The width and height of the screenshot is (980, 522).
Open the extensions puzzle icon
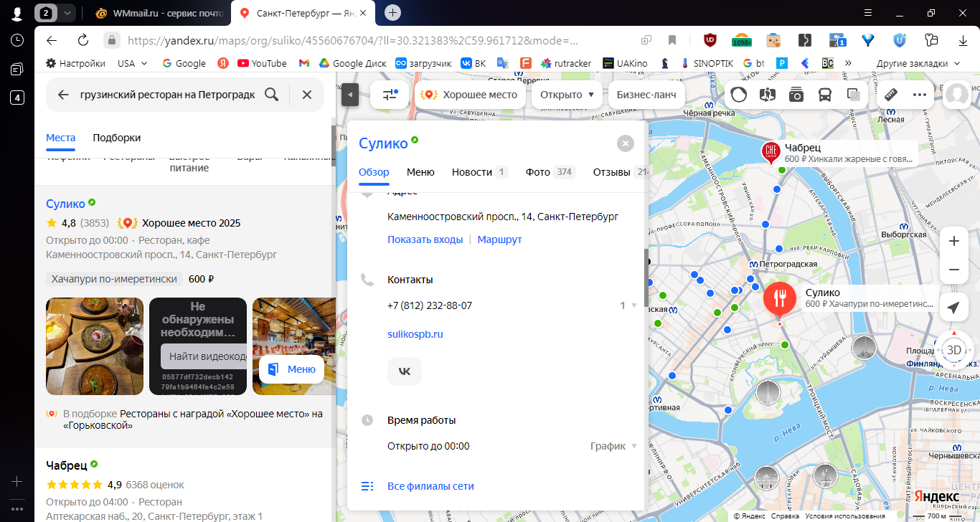[932, 40]
